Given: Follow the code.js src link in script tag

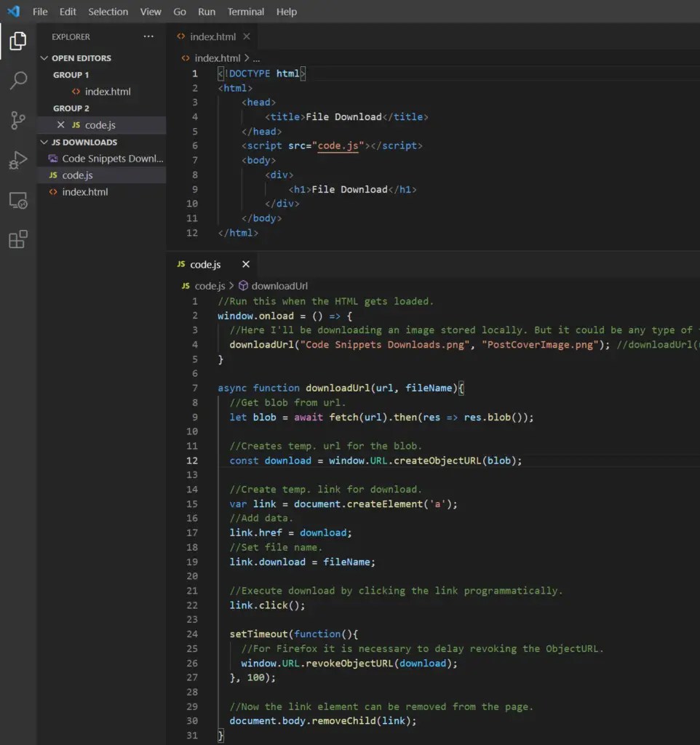Looking at the screenshot, I should (x=338, y=146).
